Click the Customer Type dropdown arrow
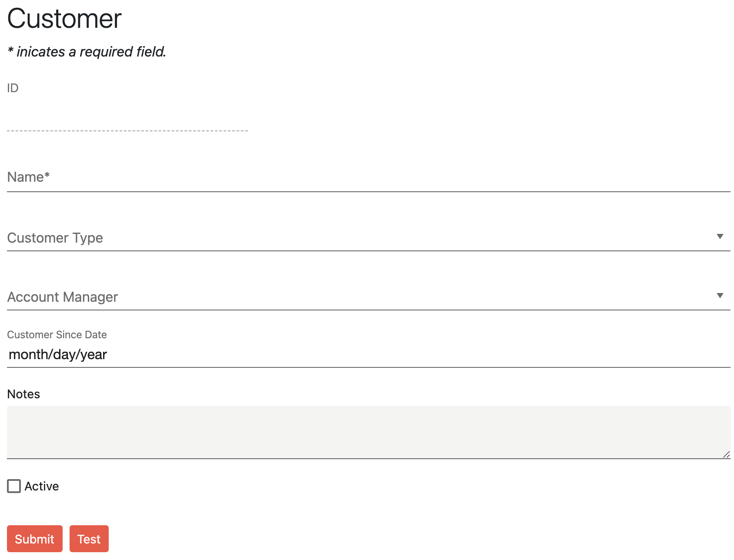Viewport: 734px width, 560px height. 720,237
